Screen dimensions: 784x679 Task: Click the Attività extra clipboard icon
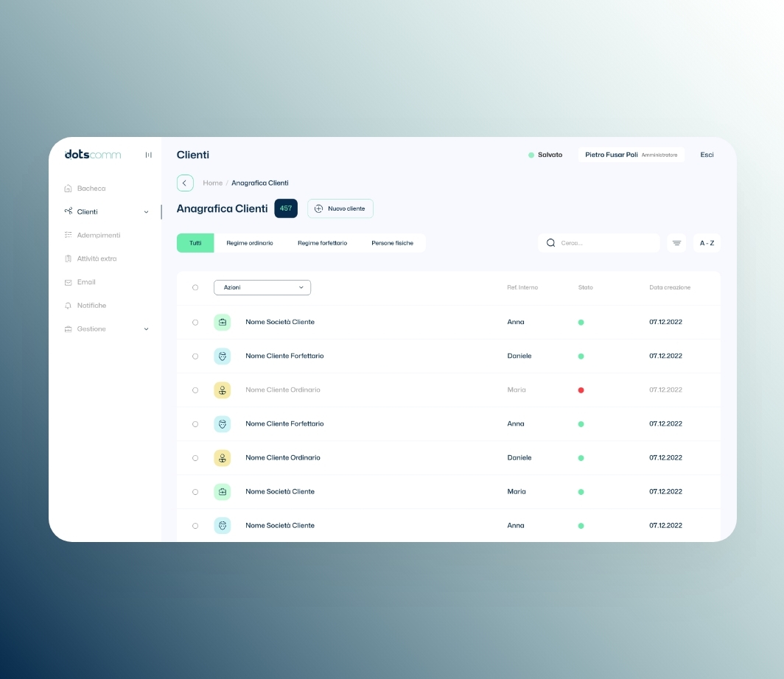tap(69, 259)
